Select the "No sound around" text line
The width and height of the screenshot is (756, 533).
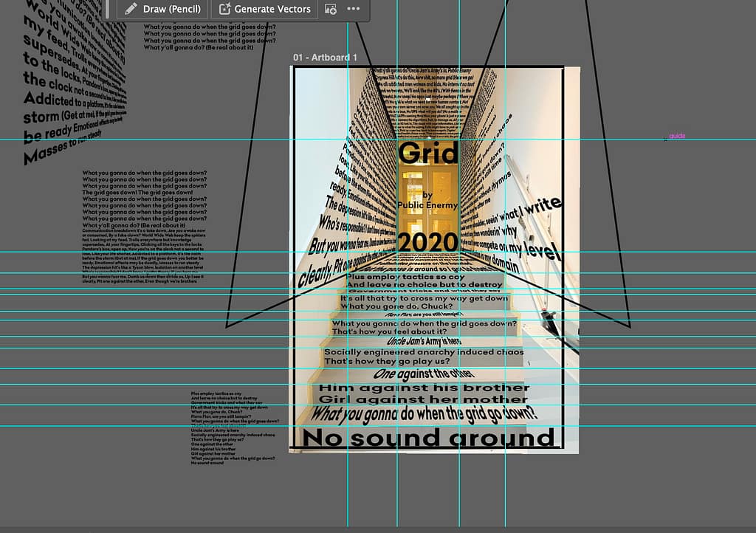pyautogui.click(x=428, y=438)
